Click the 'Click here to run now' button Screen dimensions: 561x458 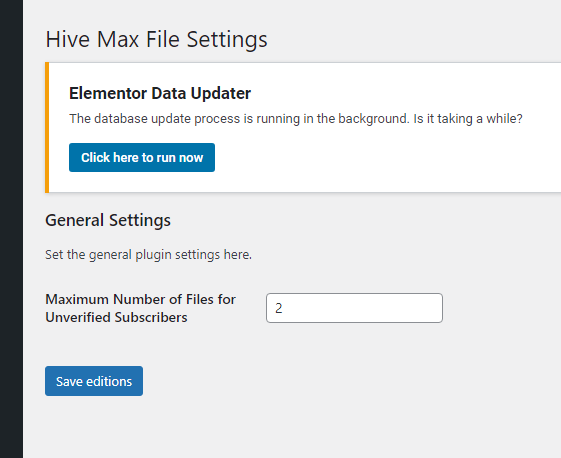pos(142,157)
